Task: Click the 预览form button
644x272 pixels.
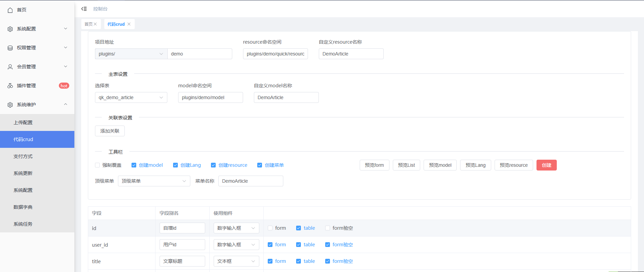Action: (x=374, y=165)
